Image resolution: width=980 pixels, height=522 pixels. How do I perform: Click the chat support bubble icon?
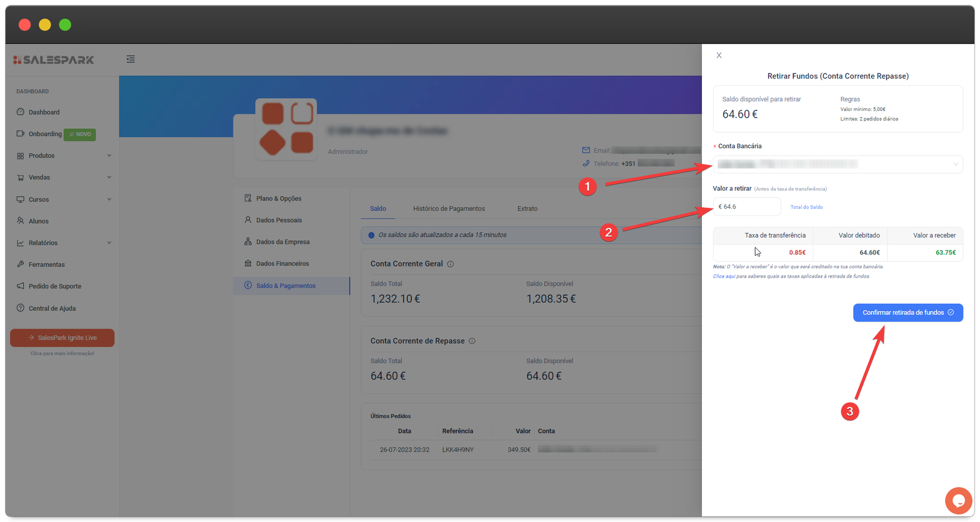[958, 501]
